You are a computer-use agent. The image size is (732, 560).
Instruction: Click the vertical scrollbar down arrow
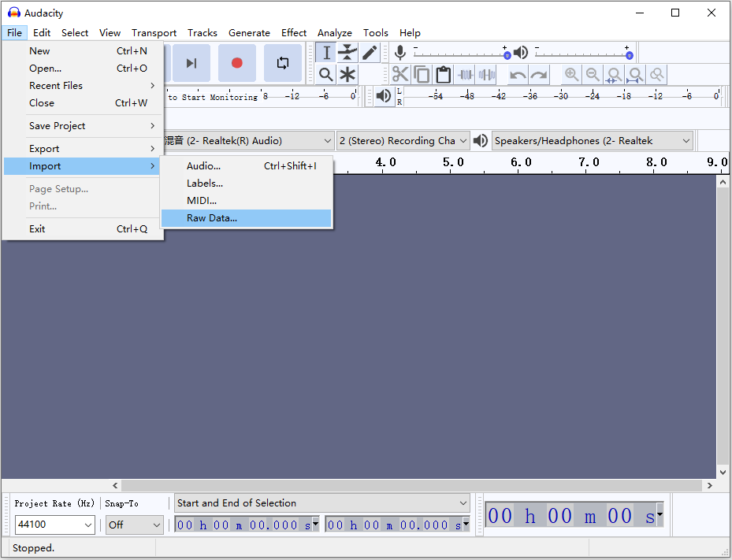pos(723,472)
